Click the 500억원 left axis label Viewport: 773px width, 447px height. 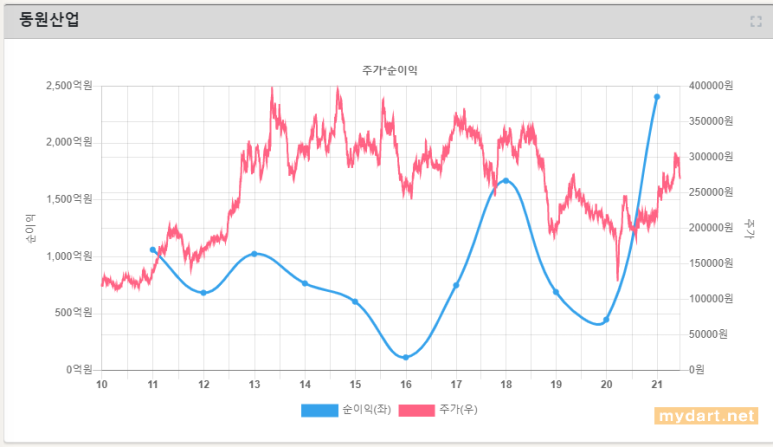73,312
